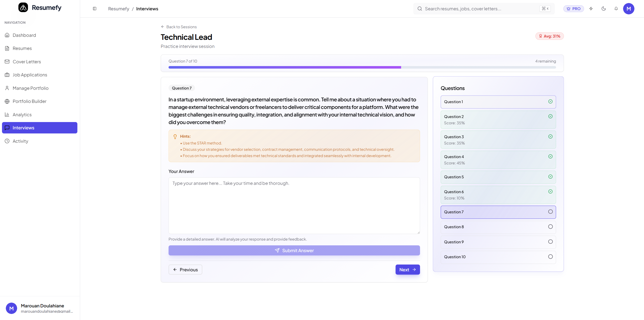
Task: Open Resumefy breadcrumb link
Action: tap(118, 9)
